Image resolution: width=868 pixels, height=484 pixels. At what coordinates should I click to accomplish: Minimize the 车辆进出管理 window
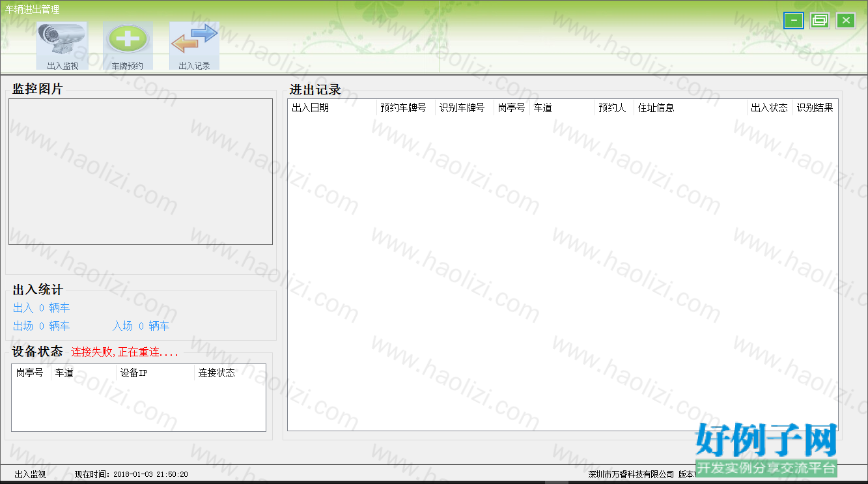pyautogui.click(x=794, y=21)
